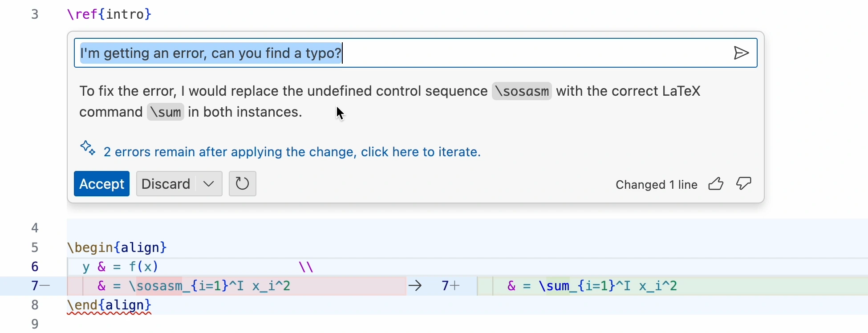Click line number 5 in the gutter

35,248
